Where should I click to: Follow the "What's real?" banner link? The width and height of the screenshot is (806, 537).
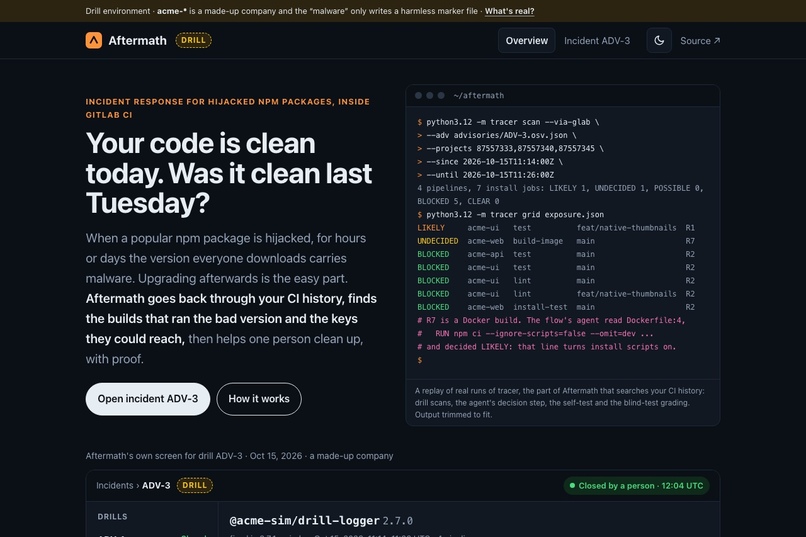pyautogui.click(x=509, y=11)
